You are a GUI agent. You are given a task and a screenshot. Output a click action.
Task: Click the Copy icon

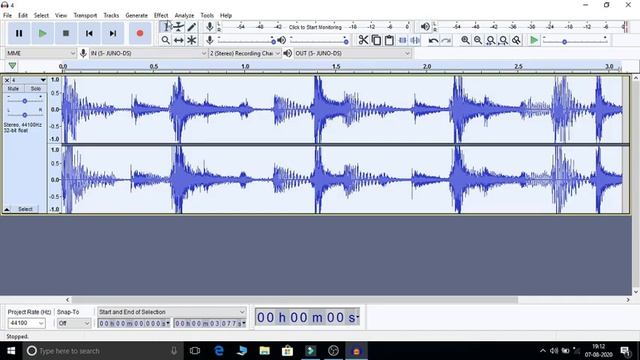pyautogui.click(x=376, y=40)
